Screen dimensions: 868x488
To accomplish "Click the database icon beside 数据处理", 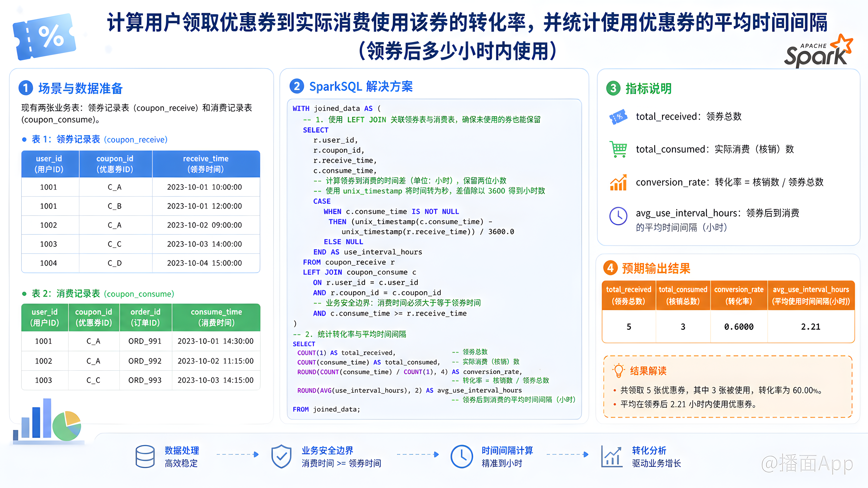I will (x=145, y=456).
